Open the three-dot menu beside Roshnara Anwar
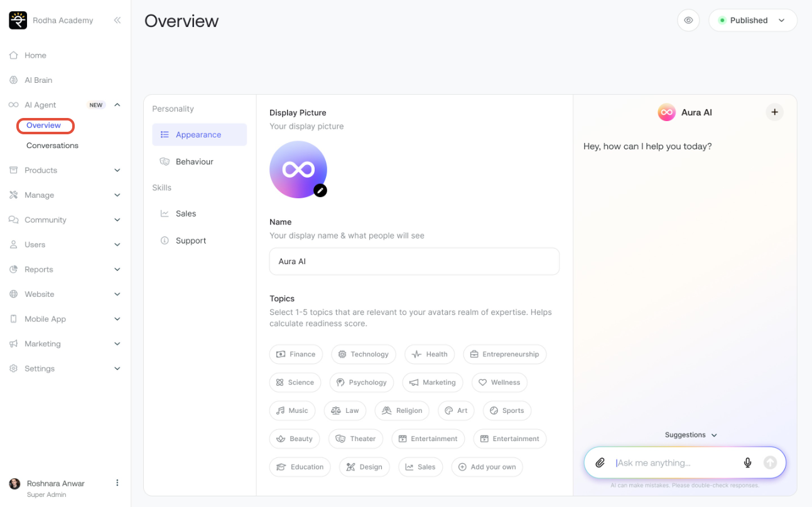The width and height of the screenshot is (812, 507). click(x=117, y=483)
